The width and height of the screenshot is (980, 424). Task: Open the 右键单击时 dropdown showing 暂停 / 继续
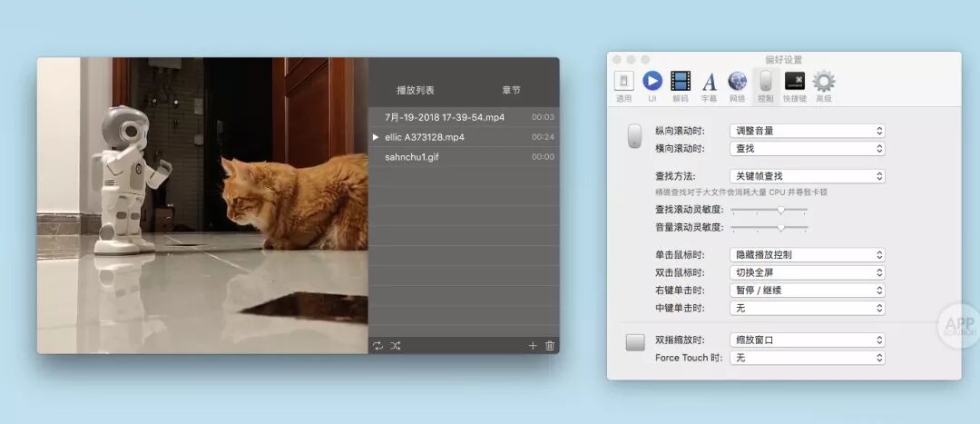807,291
